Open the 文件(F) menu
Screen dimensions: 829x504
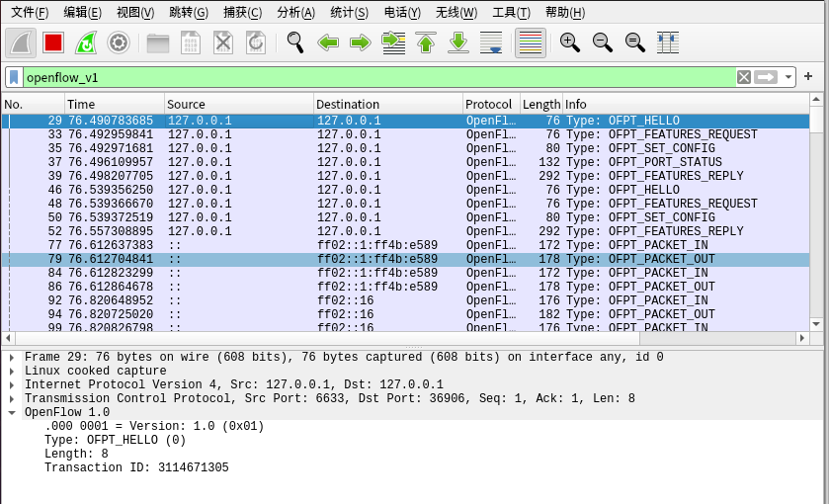(30, 12)
